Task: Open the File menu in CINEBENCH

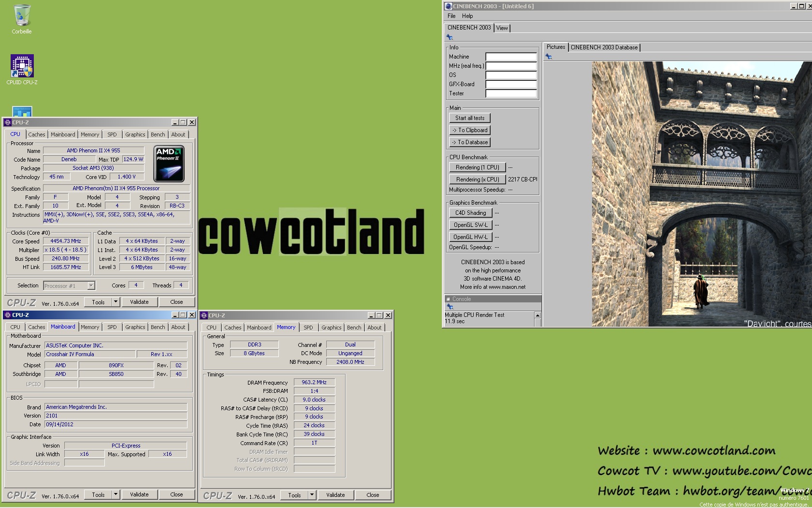Action: (x=451, y=16)
